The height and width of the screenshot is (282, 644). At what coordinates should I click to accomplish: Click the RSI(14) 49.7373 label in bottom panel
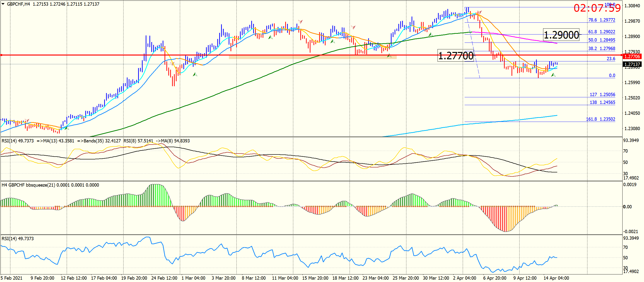point(17,239)
